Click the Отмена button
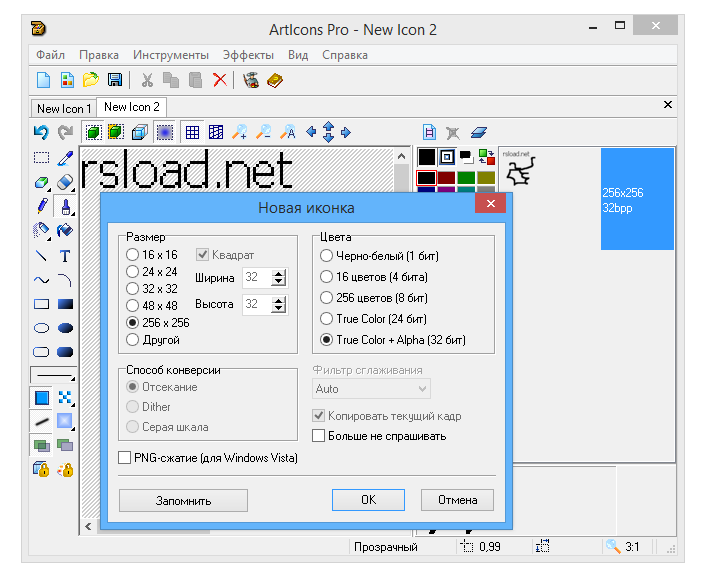The width and height of the screenshot is (702, 586). pos(457,500)
